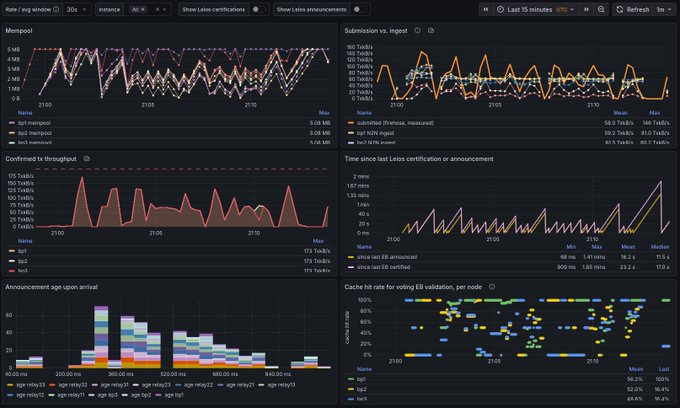Click since last EB announced yellow swatch
Image resolution: width=680 pixels, height=408 pixels.
click(x=351, y=257)
